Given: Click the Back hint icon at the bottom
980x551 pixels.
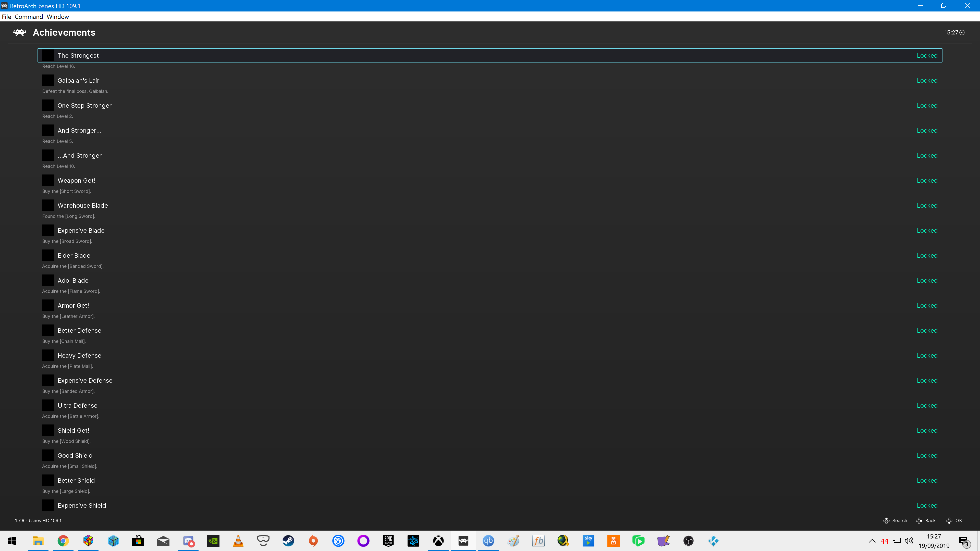Looking at the screenshot, I should (919, 521).
